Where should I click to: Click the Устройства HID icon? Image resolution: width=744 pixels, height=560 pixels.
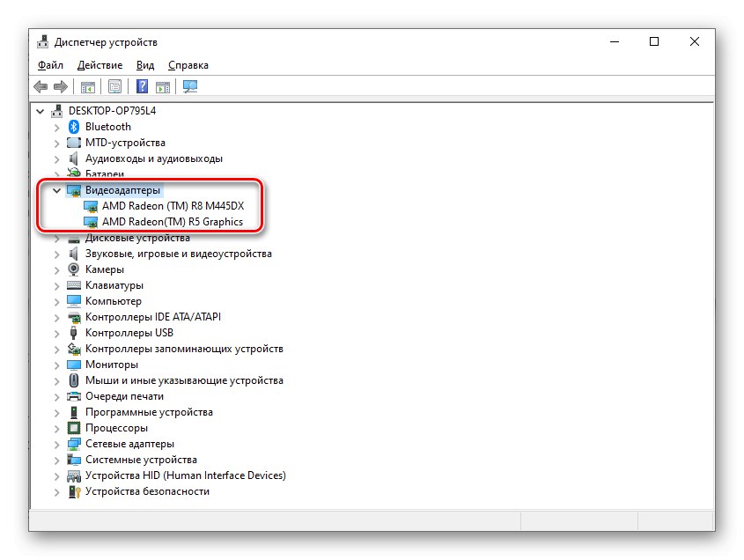(74, 475)
